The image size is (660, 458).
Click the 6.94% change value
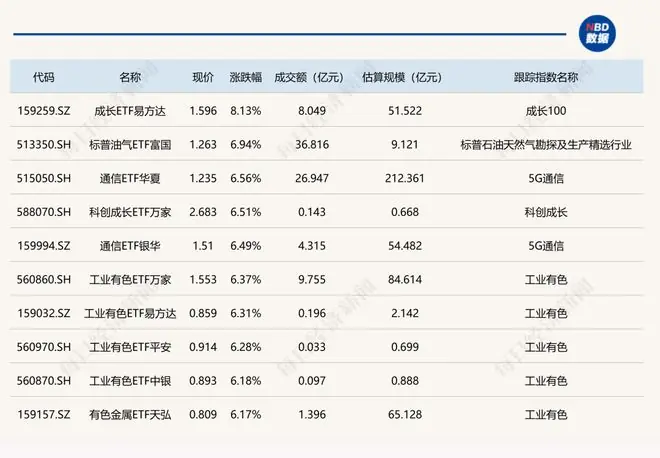tap(246, 144)
